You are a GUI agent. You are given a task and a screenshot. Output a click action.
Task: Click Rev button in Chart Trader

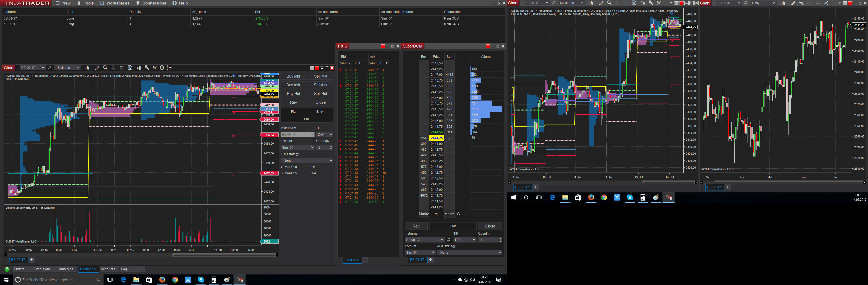pyautogui.click(x=293, y=103)
